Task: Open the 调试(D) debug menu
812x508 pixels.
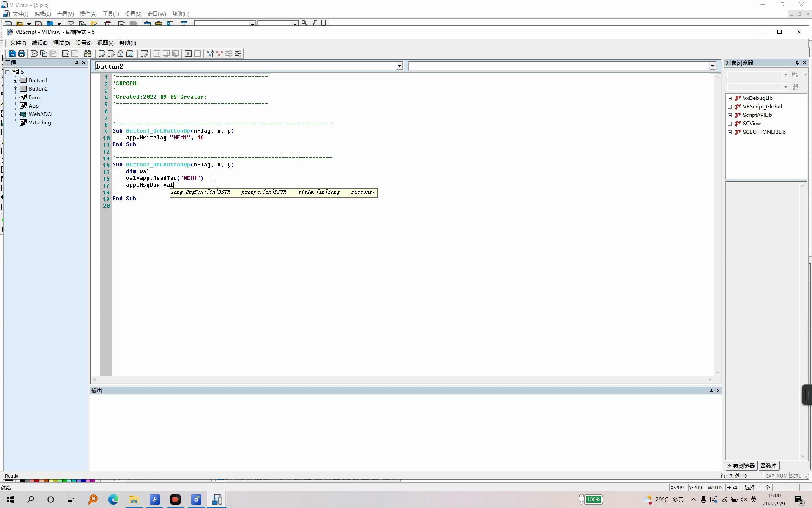Action: point(61,43)
